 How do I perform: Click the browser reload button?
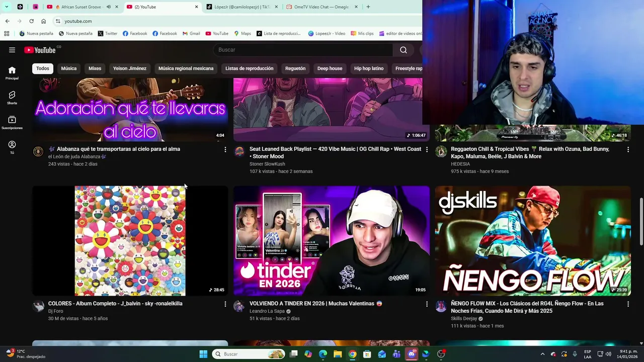pyautogui.click(x=31, y=21)
